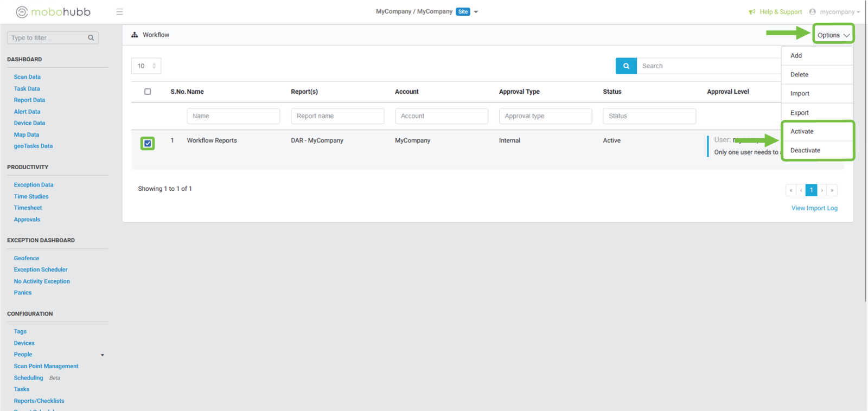The height and width of the screenshot is (411, 868).
Task: Expand the MyCompany Site selector caret
Action: click(476, 12)
